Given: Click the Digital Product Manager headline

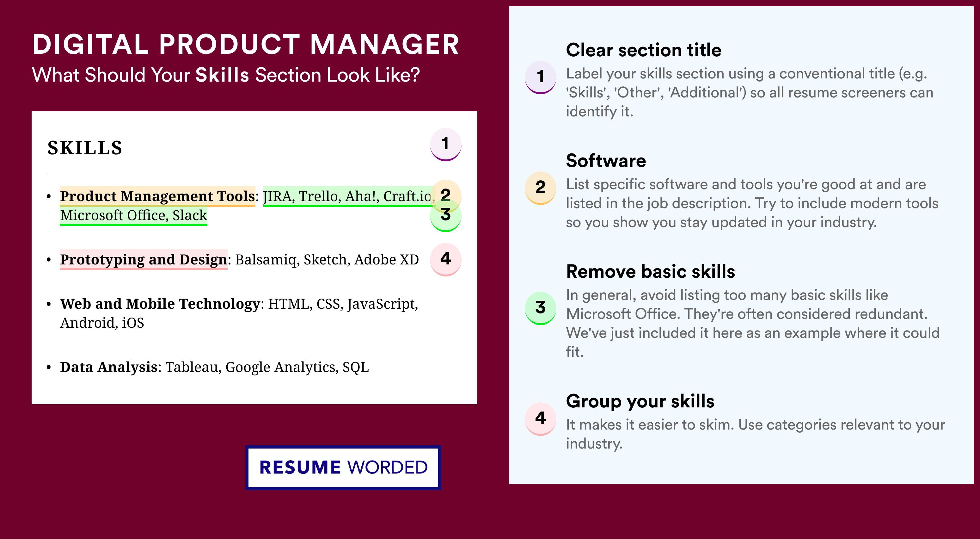Looking at the screenshot, I should [x=246, y=44].
